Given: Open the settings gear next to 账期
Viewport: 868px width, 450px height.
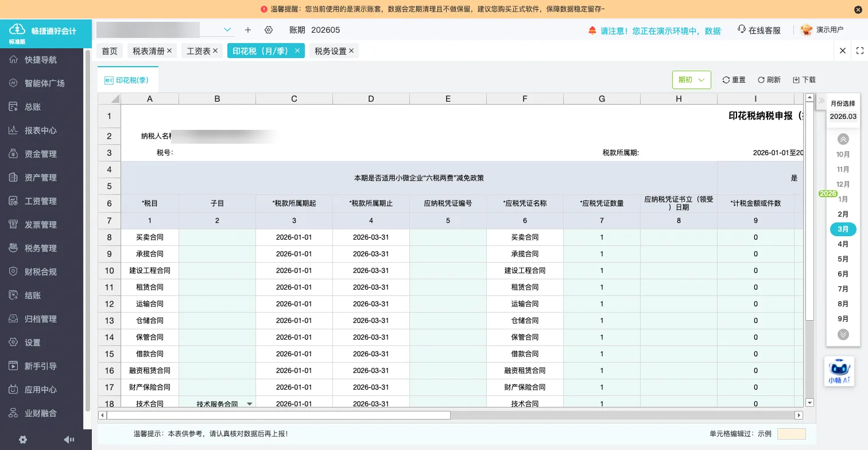Looking at the screenshot, I should pos(269,30).
